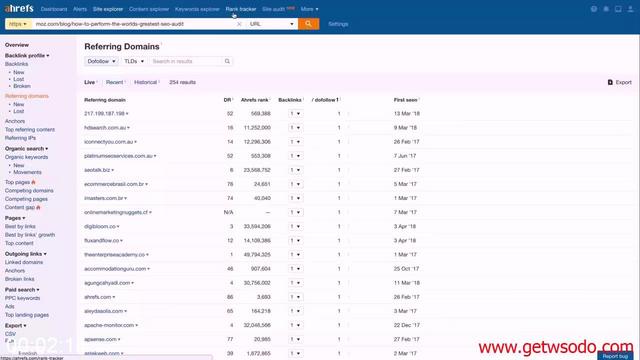The width and height of the screenshot is (640, 360).
Task: Click the Search in results field
Action: click(186, 61)
